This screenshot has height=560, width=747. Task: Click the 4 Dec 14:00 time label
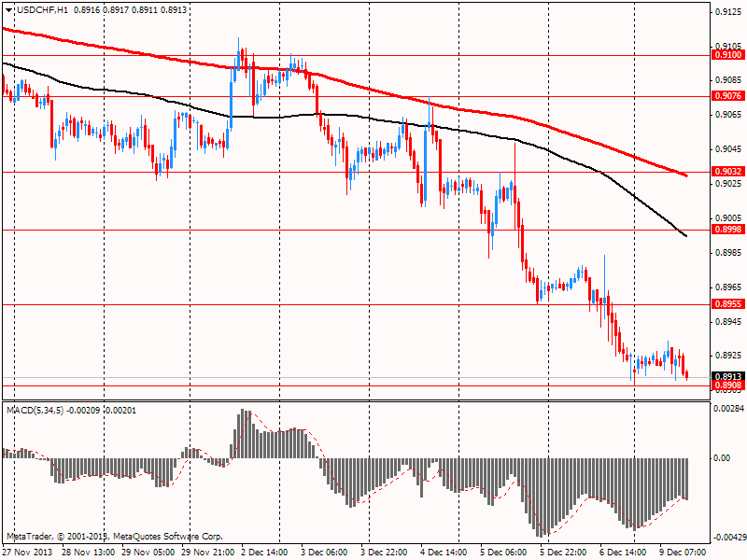pyautogui.click(x=444, y=553)
